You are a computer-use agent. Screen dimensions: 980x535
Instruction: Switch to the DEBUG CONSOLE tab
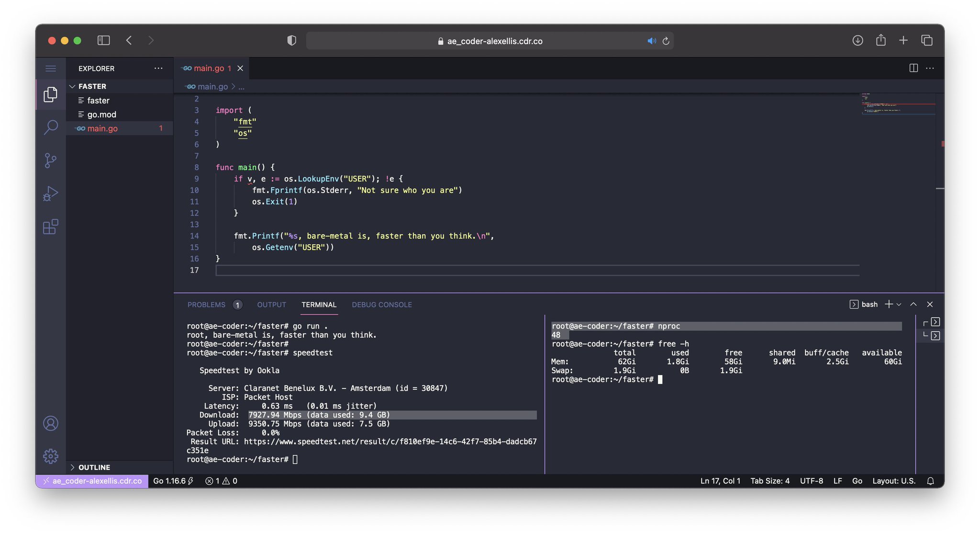point(381,305)
